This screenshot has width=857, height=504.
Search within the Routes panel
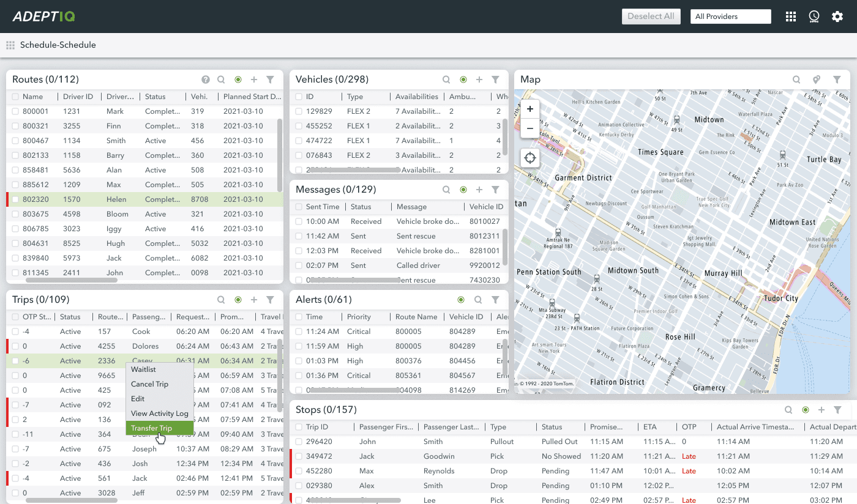pos(221,80)
